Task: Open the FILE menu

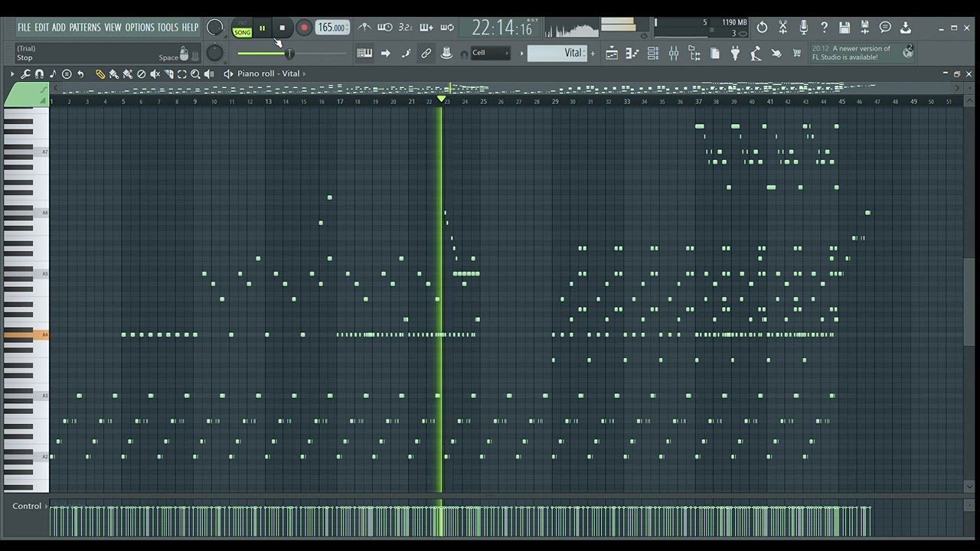Action: tap(24, 28)
